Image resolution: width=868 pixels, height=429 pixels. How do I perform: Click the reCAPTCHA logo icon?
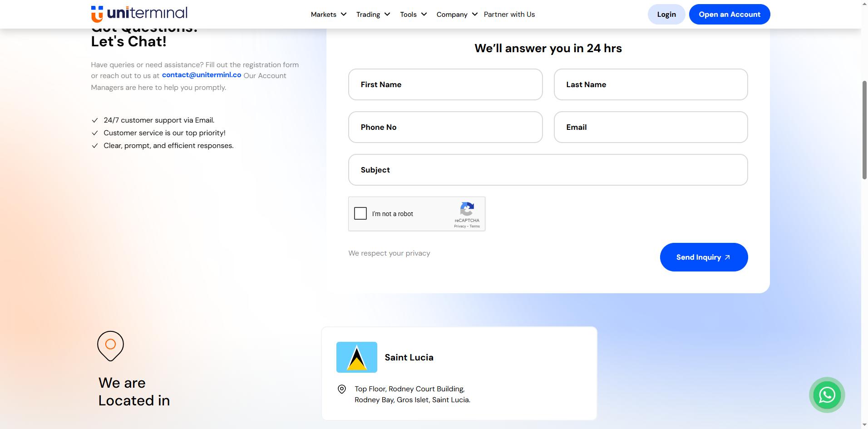tap(467, 209)
